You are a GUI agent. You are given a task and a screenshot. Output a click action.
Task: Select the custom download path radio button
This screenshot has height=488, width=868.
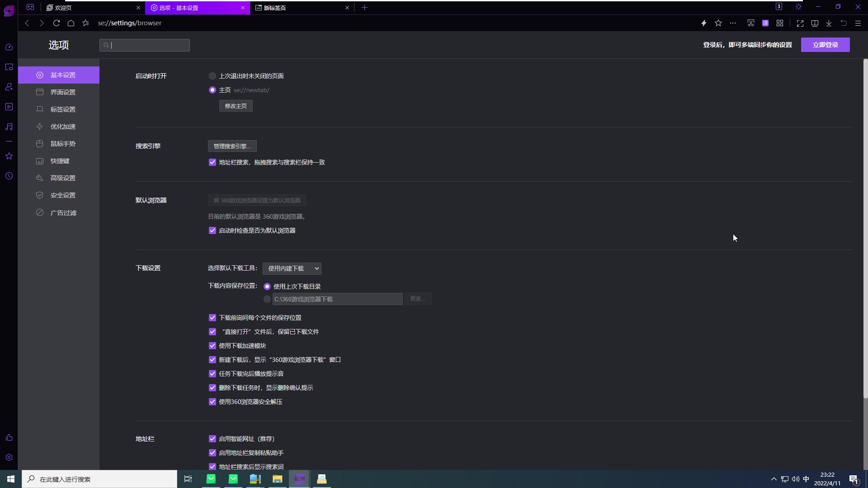267,299
